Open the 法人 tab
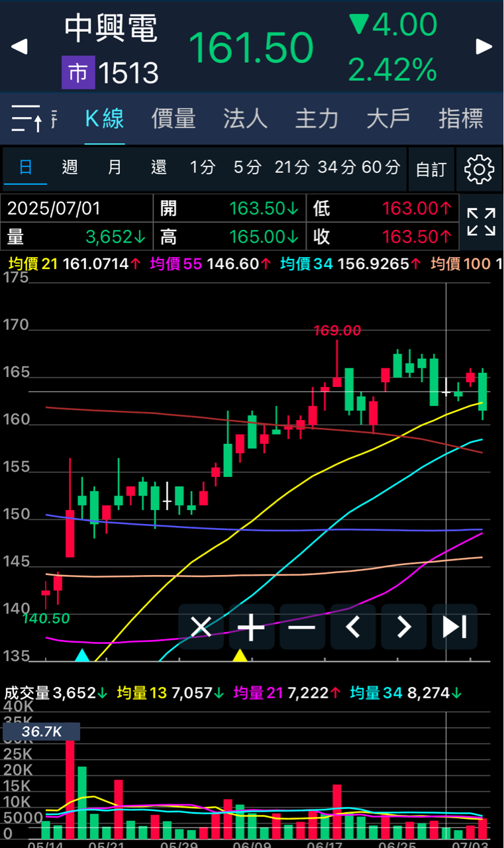The image size is (504, 848). [245, 119]
